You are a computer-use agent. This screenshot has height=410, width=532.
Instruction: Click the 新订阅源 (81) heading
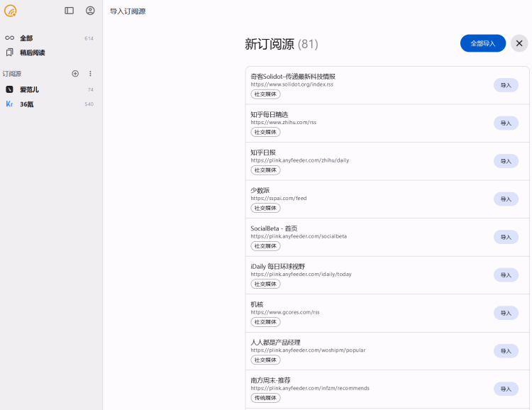click(x=282, y=44)
